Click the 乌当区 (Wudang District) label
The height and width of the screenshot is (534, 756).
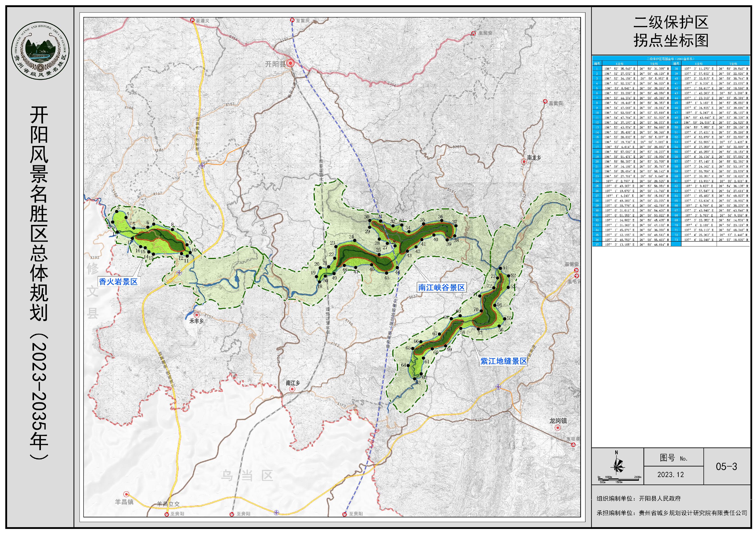247,476
